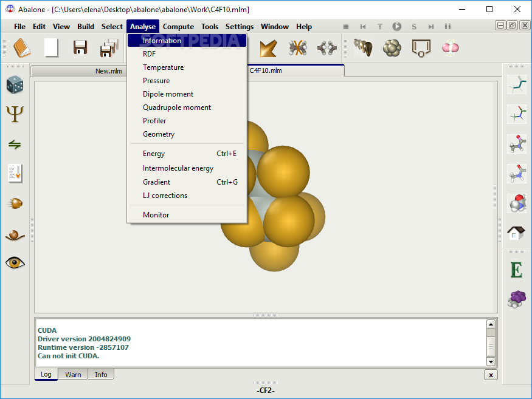Open the Build menu
The height and width of the screenshot is (399, 532).
point(86,27)
